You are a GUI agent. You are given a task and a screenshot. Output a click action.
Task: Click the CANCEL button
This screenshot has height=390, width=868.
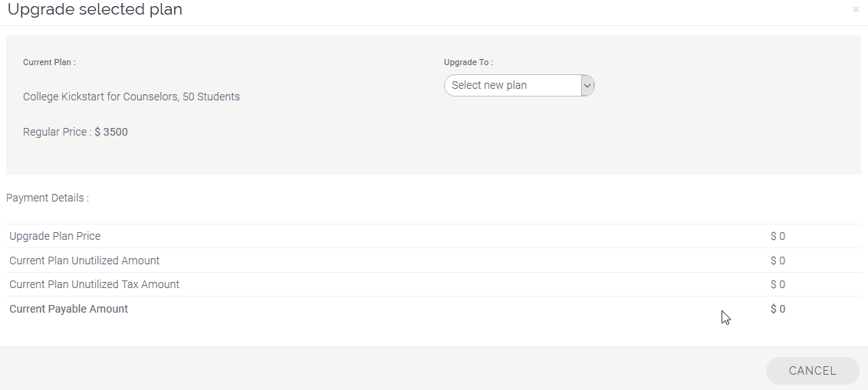click(812, 371)
